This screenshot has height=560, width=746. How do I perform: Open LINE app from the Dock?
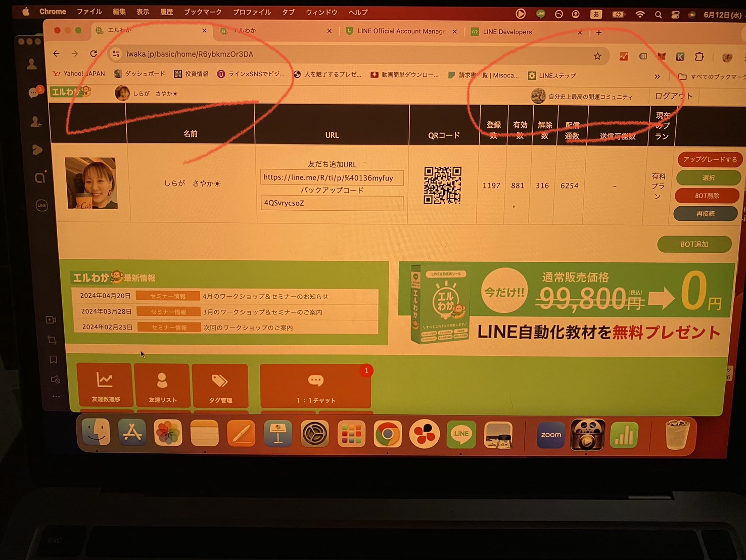(x=461, y=435)
